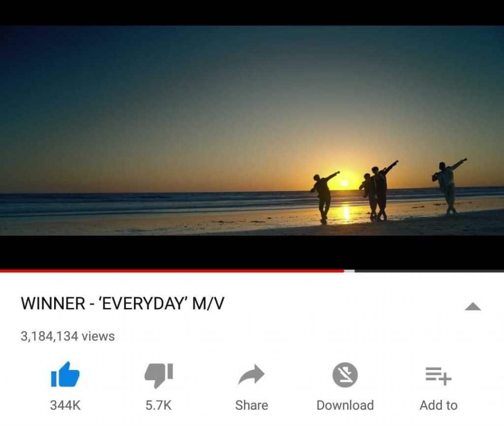Viewport: 504px width, 426px height.
Task: Click the black letterbox bar below the video
Action: tap(252, 252)
